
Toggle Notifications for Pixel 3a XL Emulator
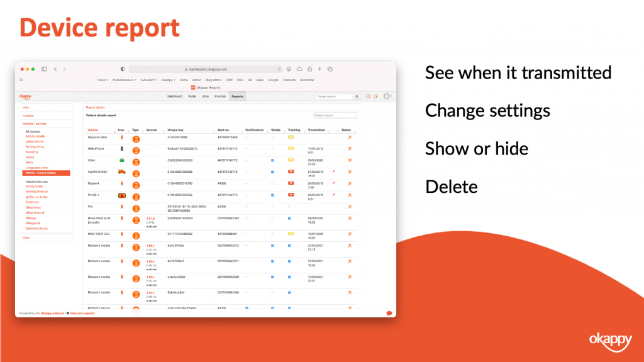(x=247, y=218)
